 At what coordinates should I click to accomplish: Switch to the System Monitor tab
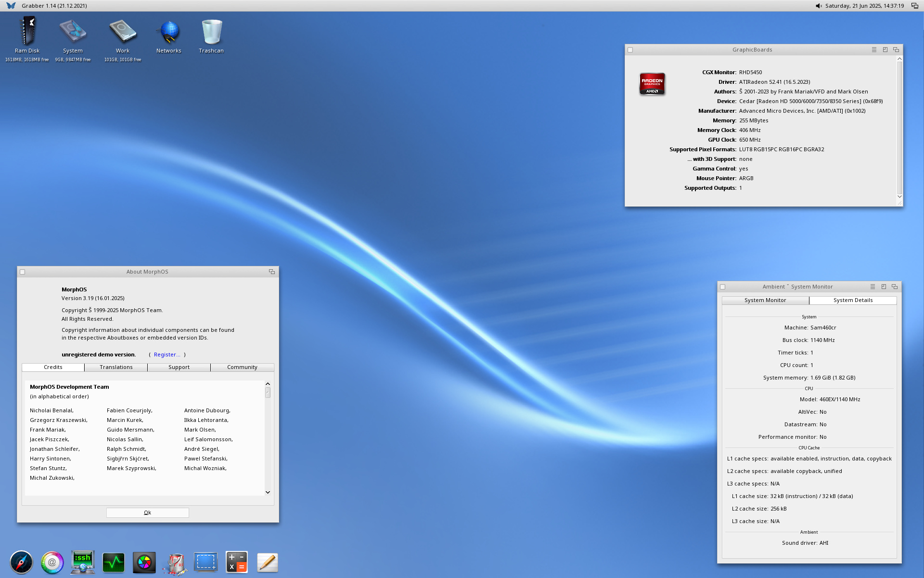765,301
